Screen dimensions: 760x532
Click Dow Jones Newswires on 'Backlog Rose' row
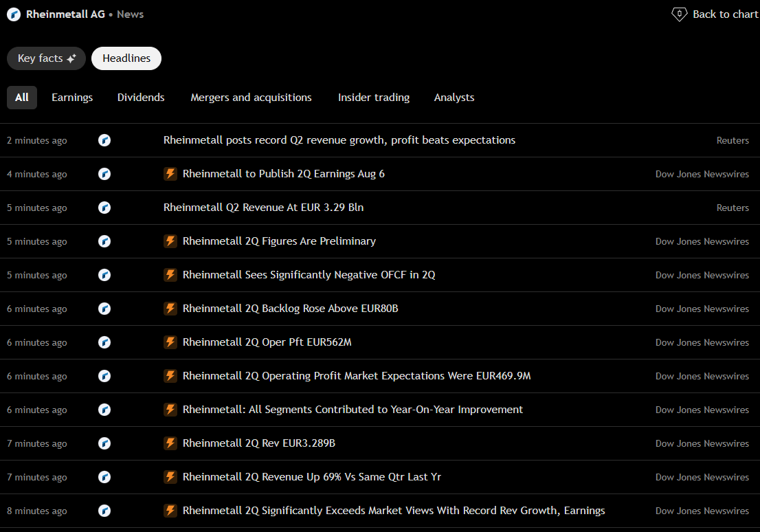pyautogui.click(x=702, y=309)
